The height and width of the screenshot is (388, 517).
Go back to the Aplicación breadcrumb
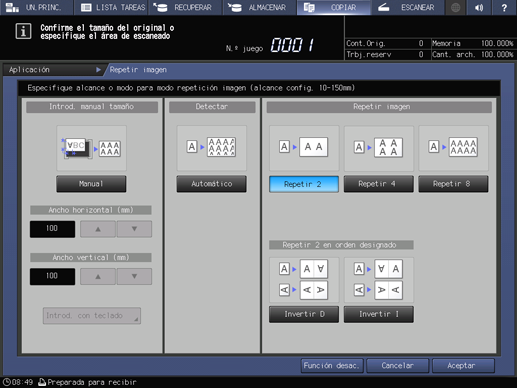[x=53, y=70]
